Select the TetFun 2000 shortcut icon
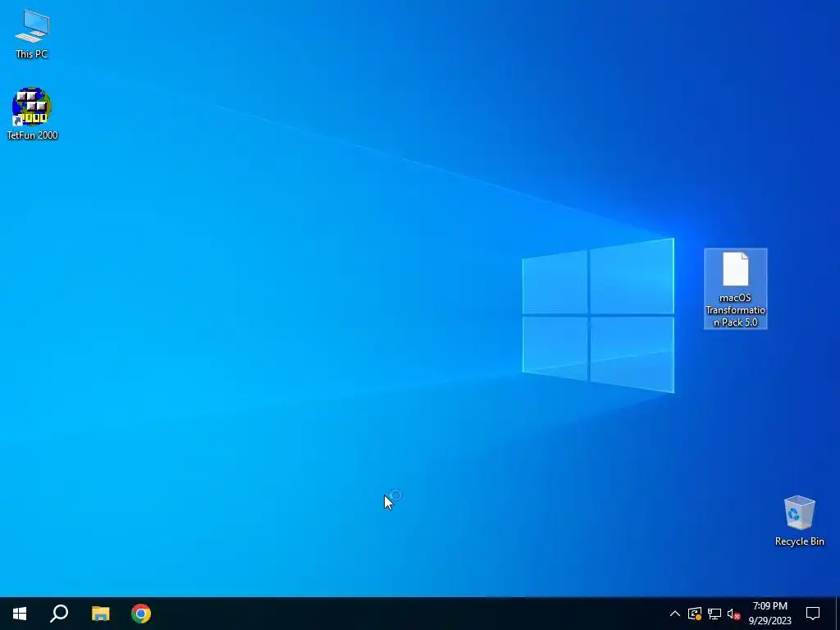The width and height of the screenshot is (840, 630). [32, 113]
